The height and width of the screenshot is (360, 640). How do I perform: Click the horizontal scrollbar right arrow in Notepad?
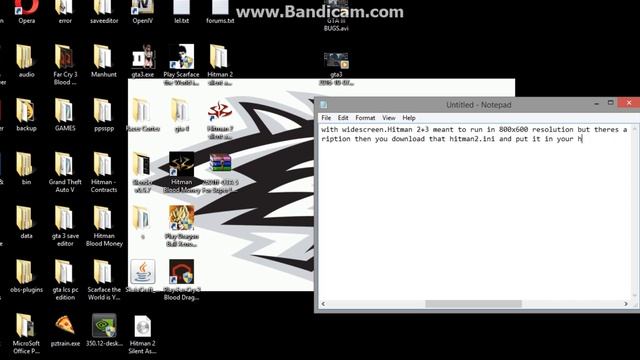tap(626, 304)
